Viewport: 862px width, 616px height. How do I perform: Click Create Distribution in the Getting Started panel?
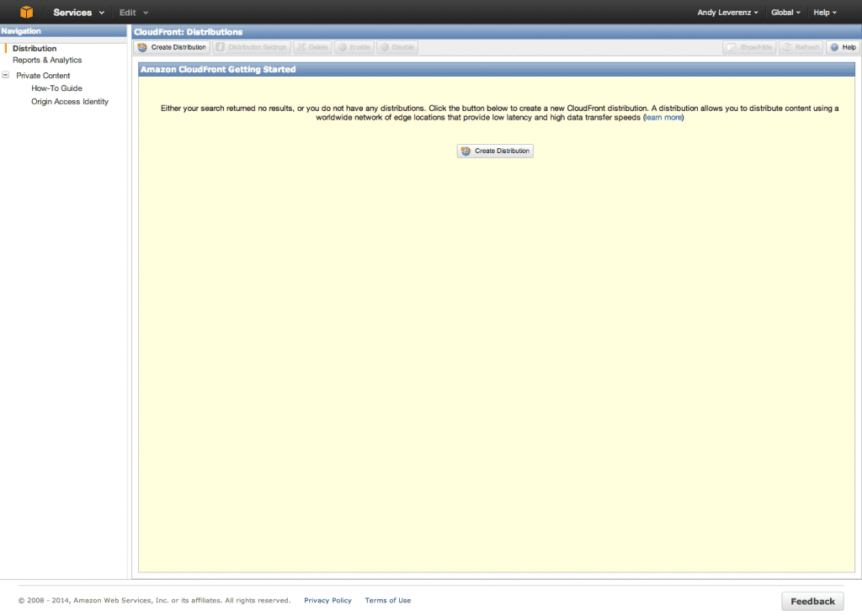pyautogui.click(x=495, y=151)
